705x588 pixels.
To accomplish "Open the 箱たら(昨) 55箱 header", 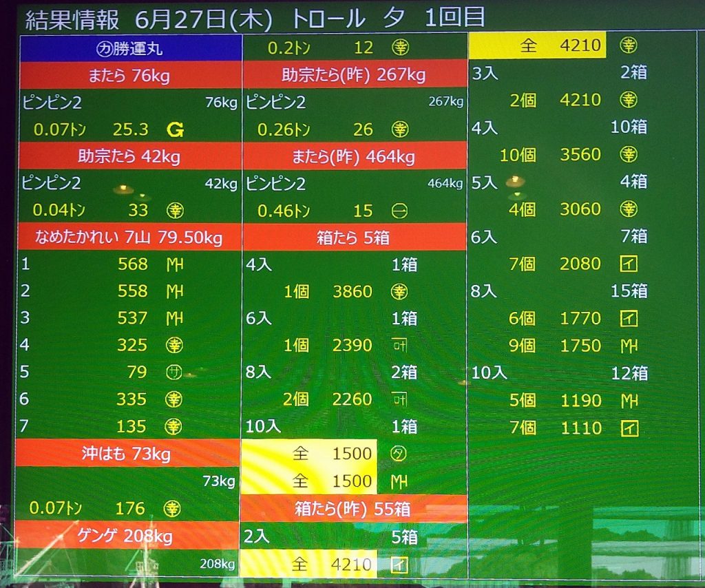I will pyautogui.click(x=353, y=509).
